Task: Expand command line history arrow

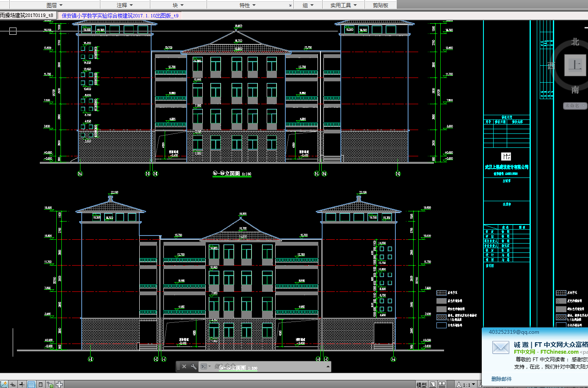Action: click(327, 367)
